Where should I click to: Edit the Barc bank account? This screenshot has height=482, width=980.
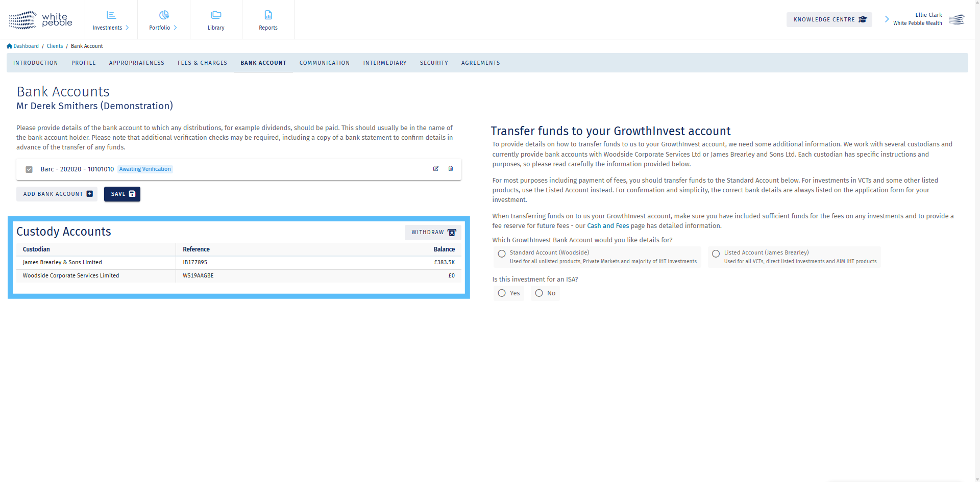(436, 169)
